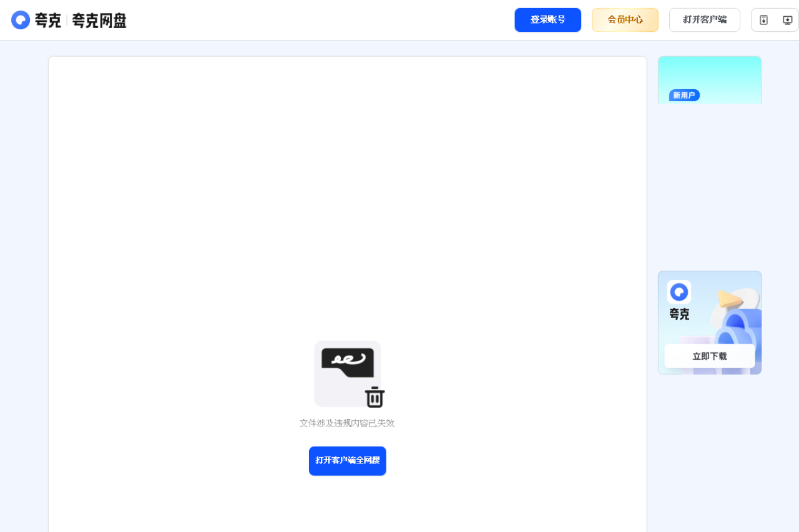Click the mobile app download icon

763,20
